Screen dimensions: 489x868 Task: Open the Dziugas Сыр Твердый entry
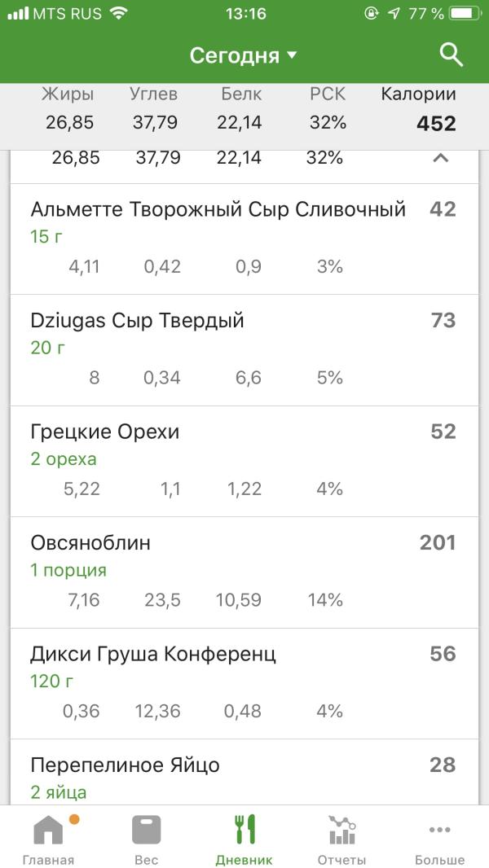point(244,350)
